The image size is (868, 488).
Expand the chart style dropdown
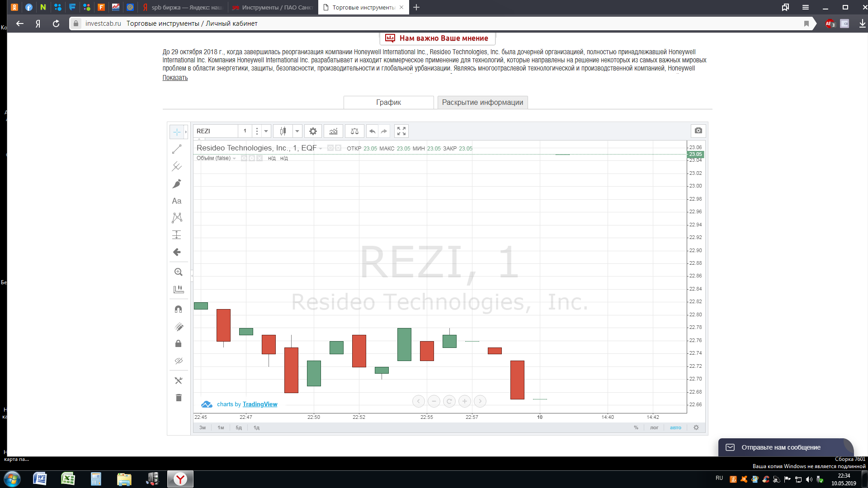click(297, 131)
